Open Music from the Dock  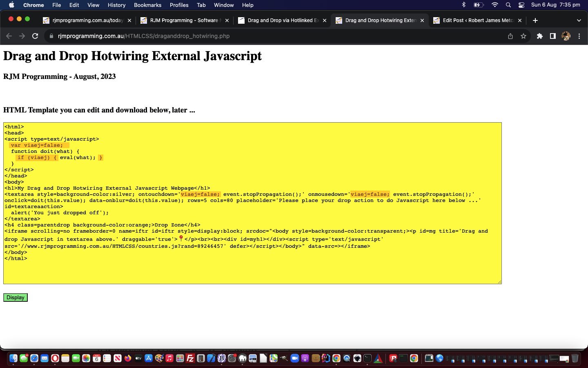pyautogui.click(x=169, y=359)
